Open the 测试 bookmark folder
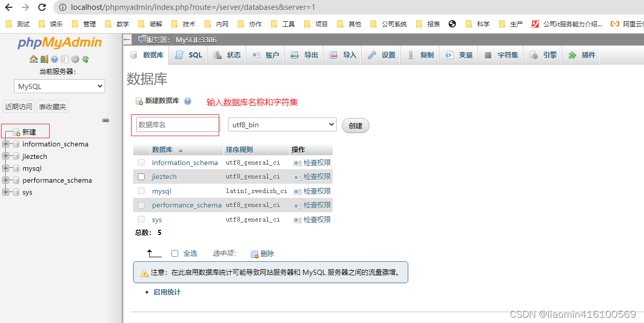644x323 pixels. [17, 24]
